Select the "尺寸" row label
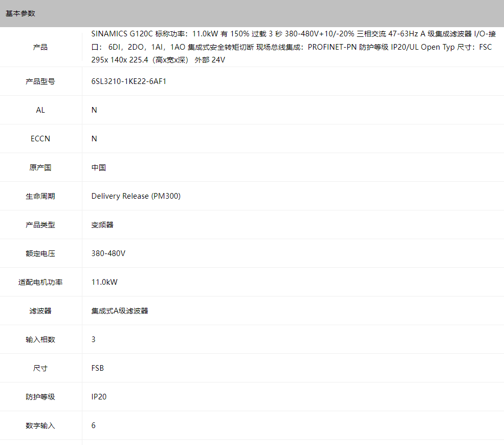 click(40, 368)
